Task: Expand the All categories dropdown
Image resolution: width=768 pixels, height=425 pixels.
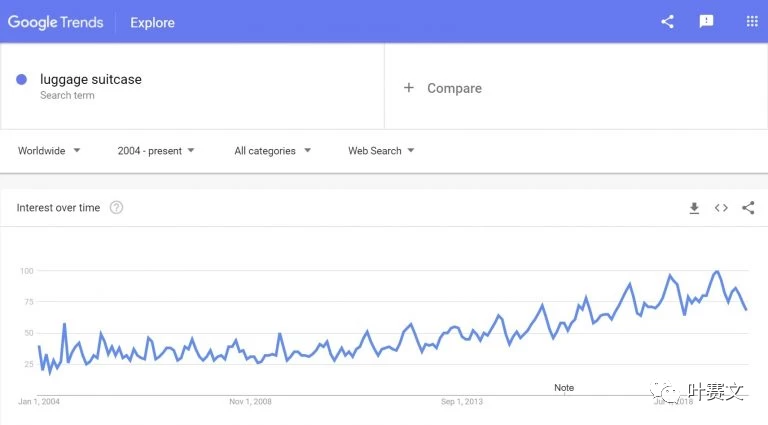Action: tap(272, 151)
